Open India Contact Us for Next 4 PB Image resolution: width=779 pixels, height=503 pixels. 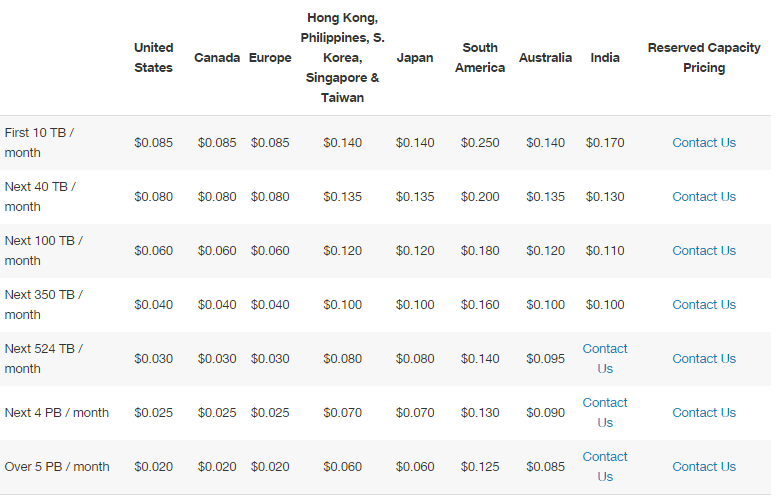tap(605, 413)
